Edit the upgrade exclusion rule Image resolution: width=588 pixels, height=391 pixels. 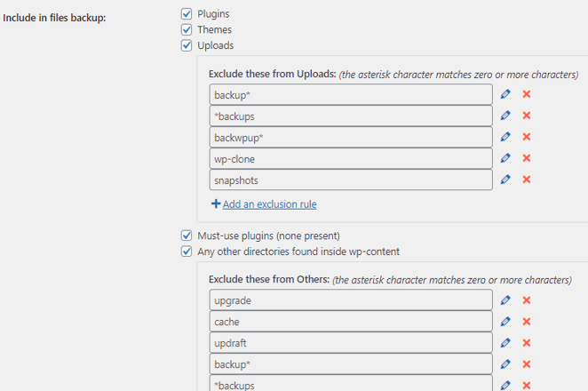(x=505, y=300)
